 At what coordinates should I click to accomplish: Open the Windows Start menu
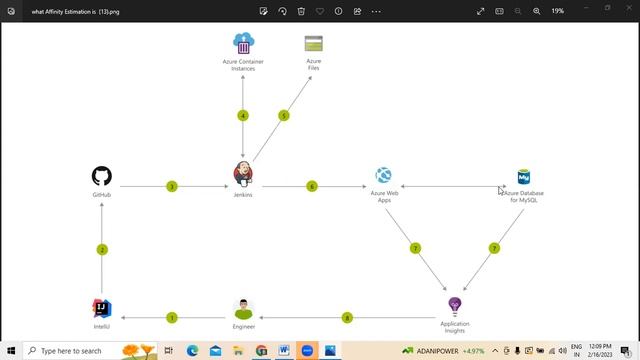coord(11,351)
